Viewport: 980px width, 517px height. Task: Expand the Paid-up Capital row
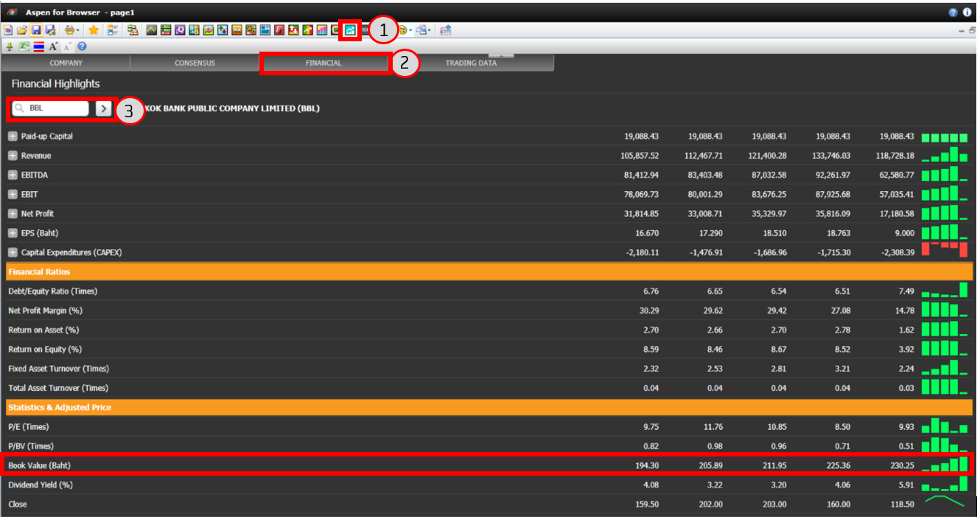[x=13, y=136]
